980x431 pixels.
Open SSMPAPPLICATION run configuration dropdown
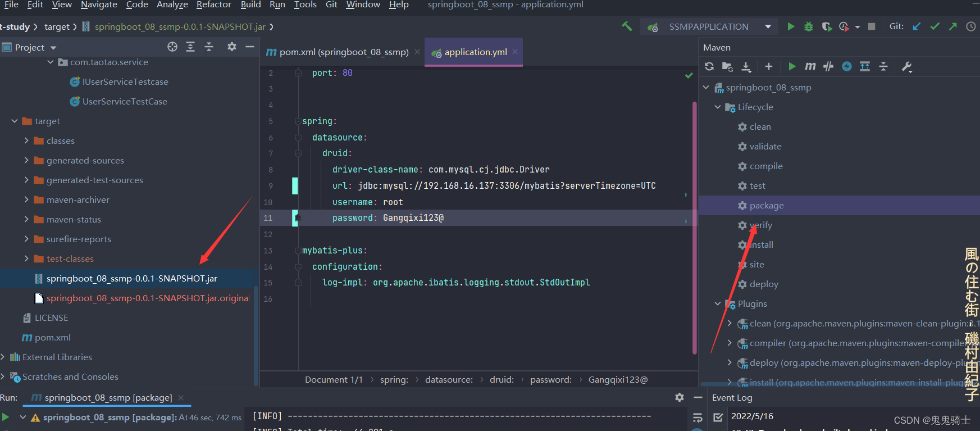point(768,26)
